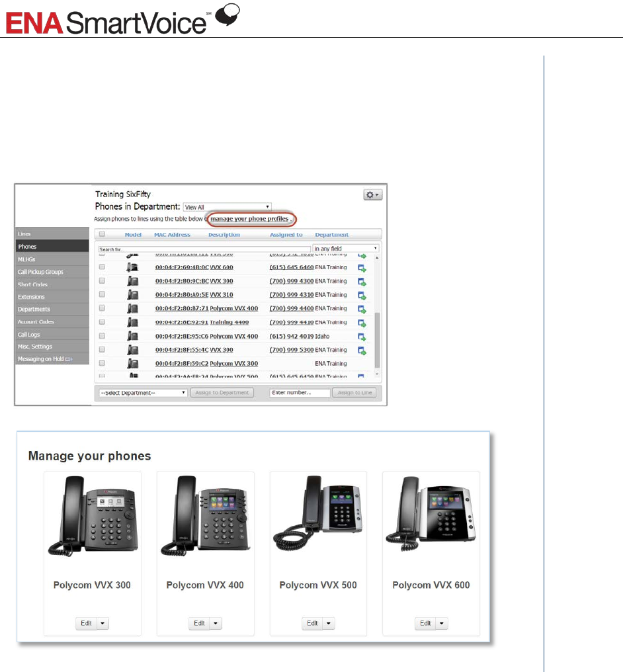The image size is (623, 672).
Task: Check the box for 00:04:F2:80:87:71 phone
Action: (102, 308)
